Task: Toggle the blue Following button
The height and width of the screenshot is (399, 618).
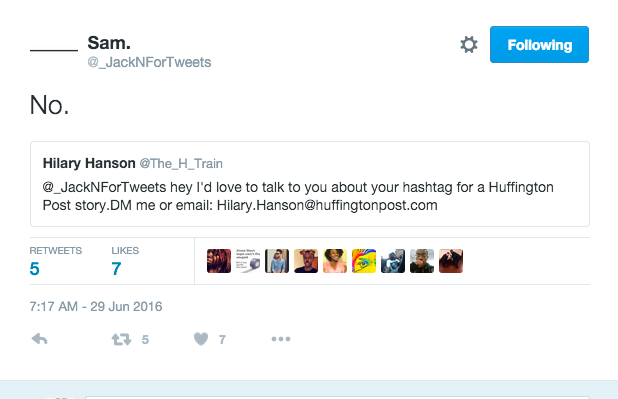Action: (539, 45)
